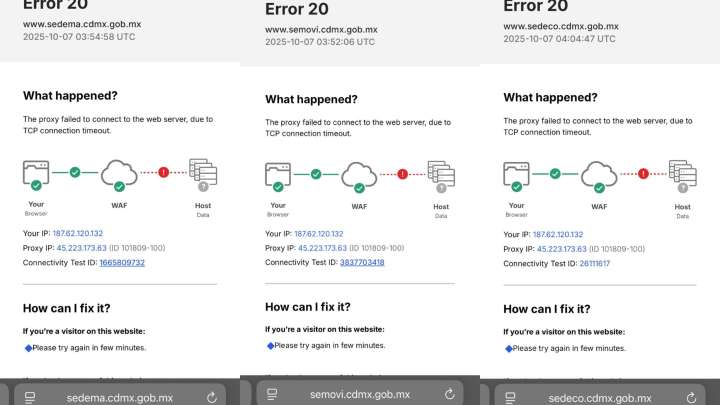Click the Host server icon on the semovi error page
Screen dimensions: 720x405
click(440, 175)
